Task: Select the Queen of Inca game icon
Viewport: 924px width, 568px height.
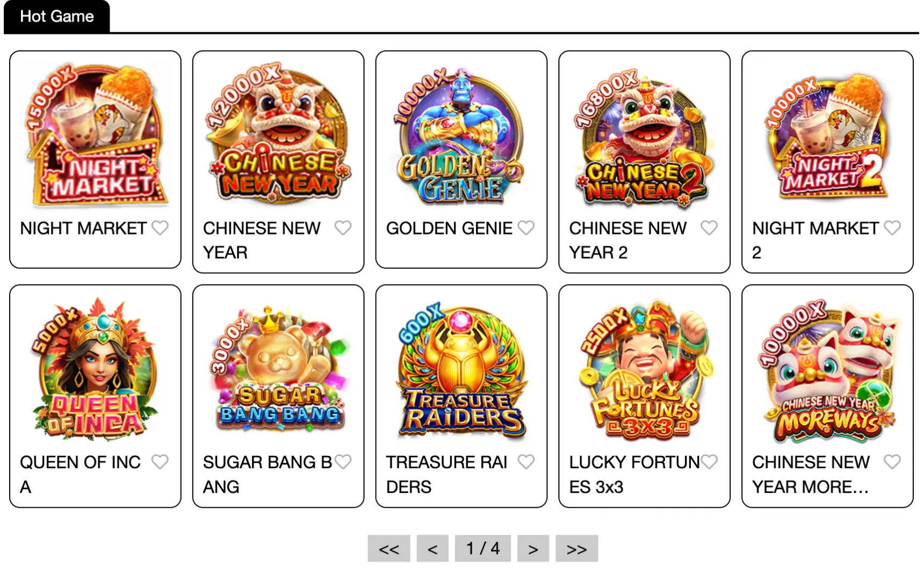Action: click(95, 369)
